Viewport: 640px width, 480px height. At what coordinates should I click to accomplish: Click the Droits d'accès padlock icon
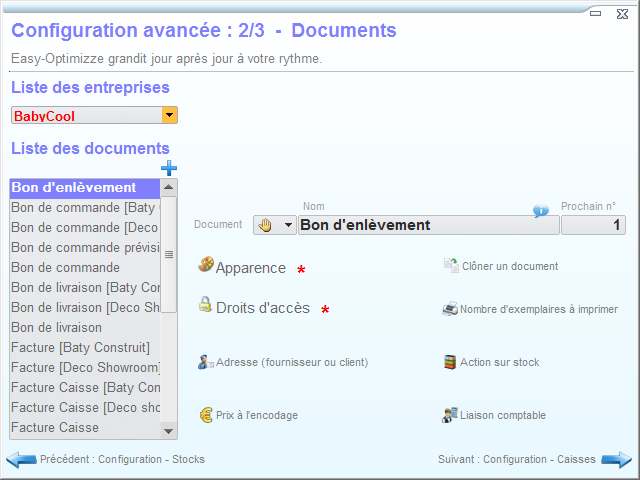point(205,305)
